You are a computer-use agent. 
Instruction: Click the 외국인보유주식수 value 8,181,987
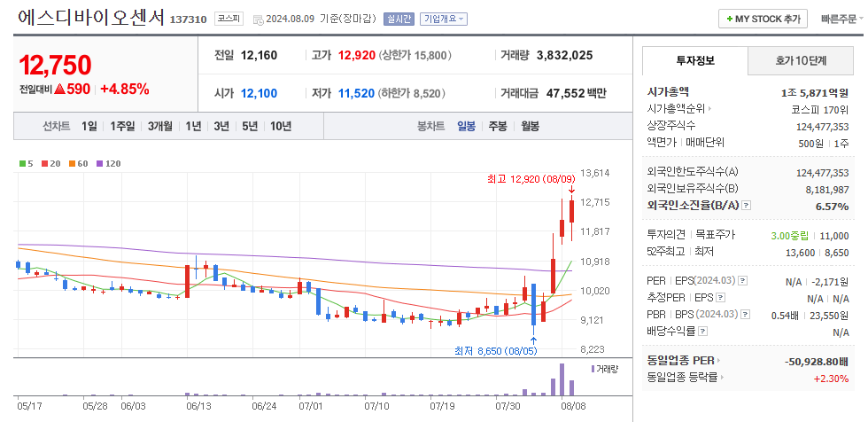click(x=827, y=190)
